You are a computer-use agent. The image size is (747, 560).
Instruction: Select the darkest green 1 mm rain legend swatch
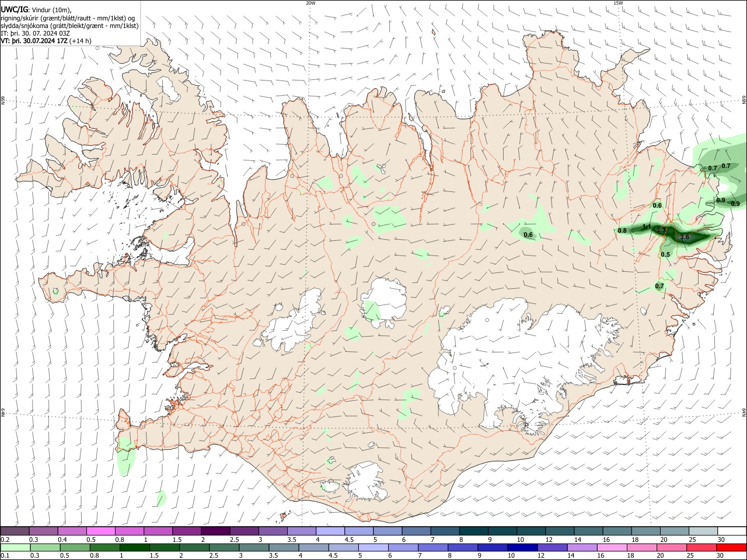point(135,548)
